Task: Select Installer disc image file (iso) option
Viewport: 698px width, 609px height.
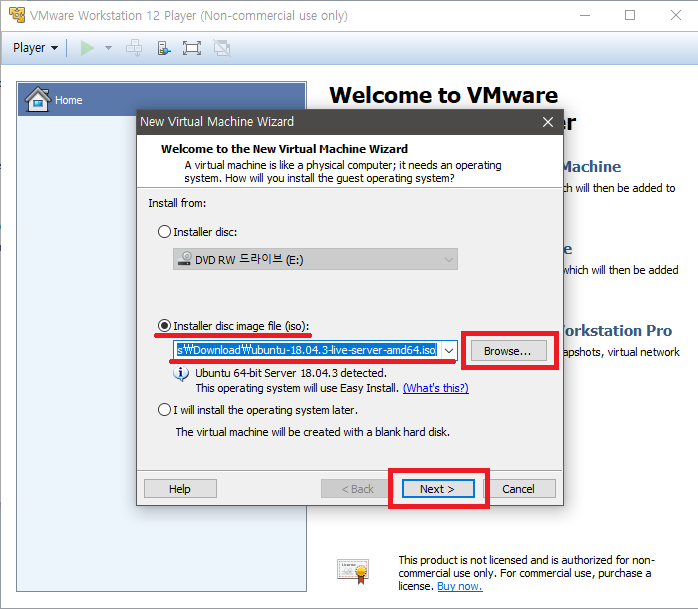Action: coord(164,326)
